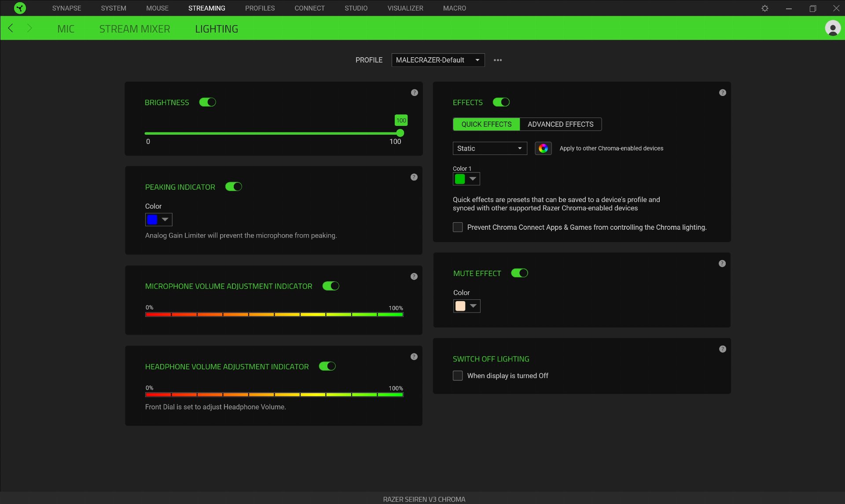Screen dimensions: 845x504
Task: Click RAZER SEIREN V3 CHROMA device label
Action: point(424,499)
